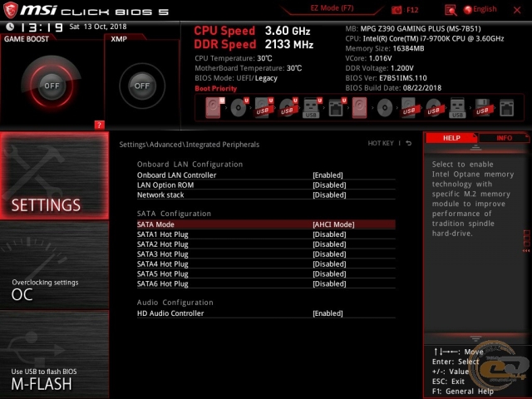Click the help panel bottom scroll handle

pos(475,338)
